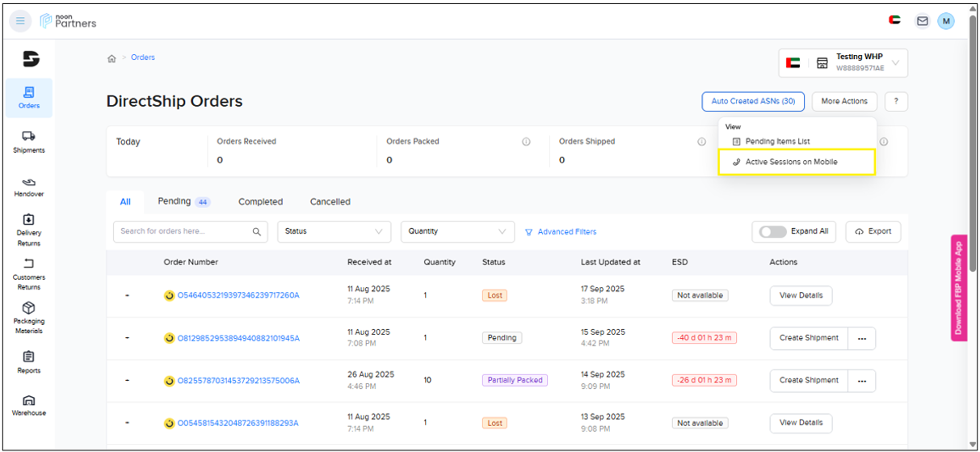Expand the Status filter dropdown

tap(334, 231)
